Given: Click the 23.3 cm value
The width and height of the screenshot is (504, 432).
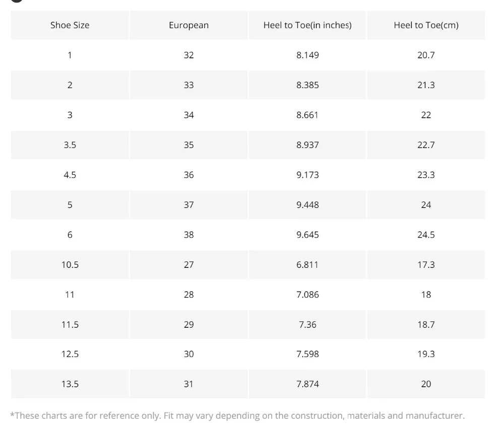Looking at the screenshot, I should pyautogui.click(x=426, y=175).
